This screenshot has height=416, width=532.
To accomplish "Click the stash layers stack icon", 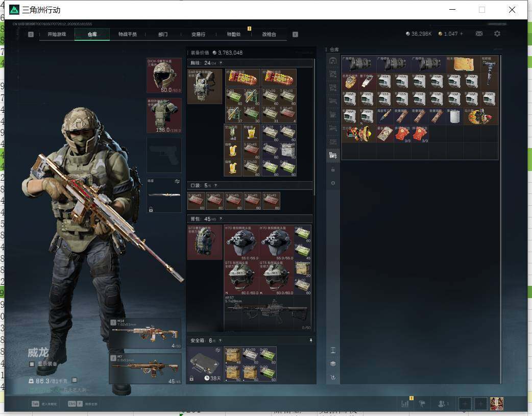I will coord(333,364).
